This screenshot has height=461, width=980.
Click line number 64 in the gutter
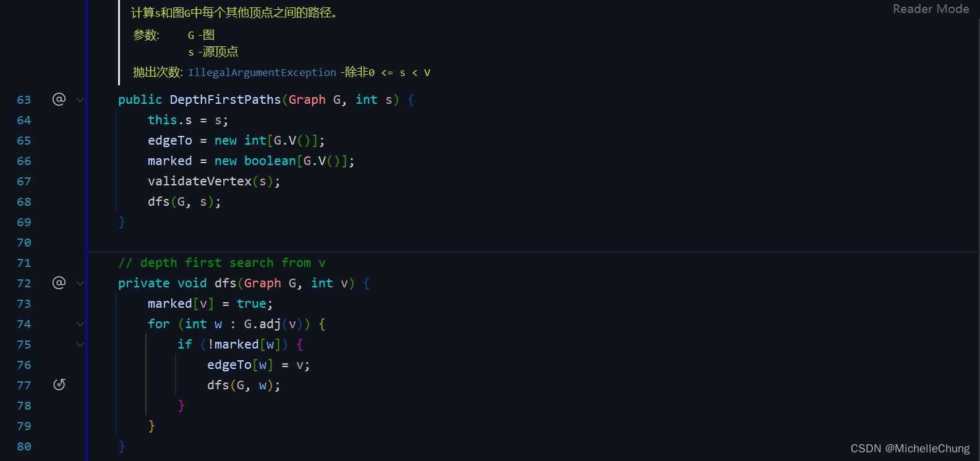pyautogui.click(x=24, y=120)
